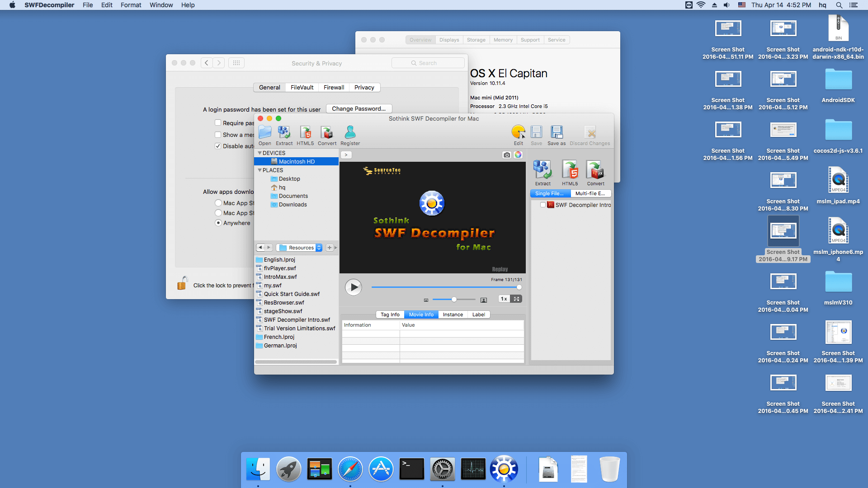Expand the preview panel arrow button
This screenshot has height=488, width=868.
(x=346, y=155)
